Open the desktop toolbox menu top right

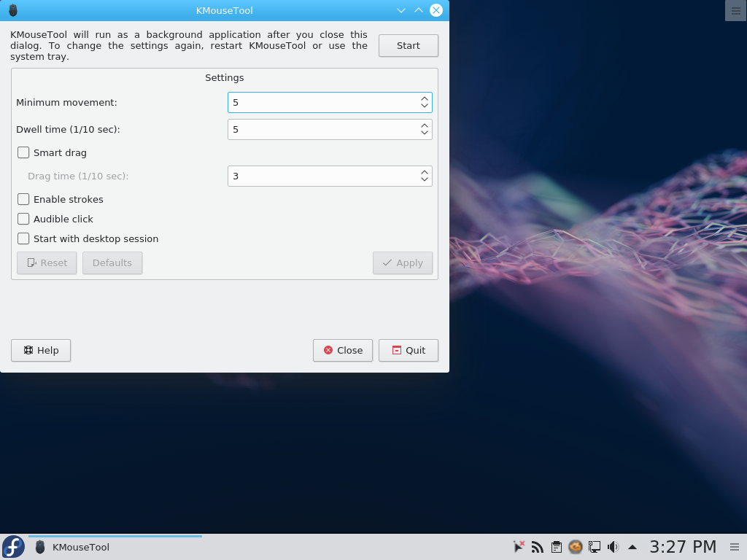coord(735,10)
